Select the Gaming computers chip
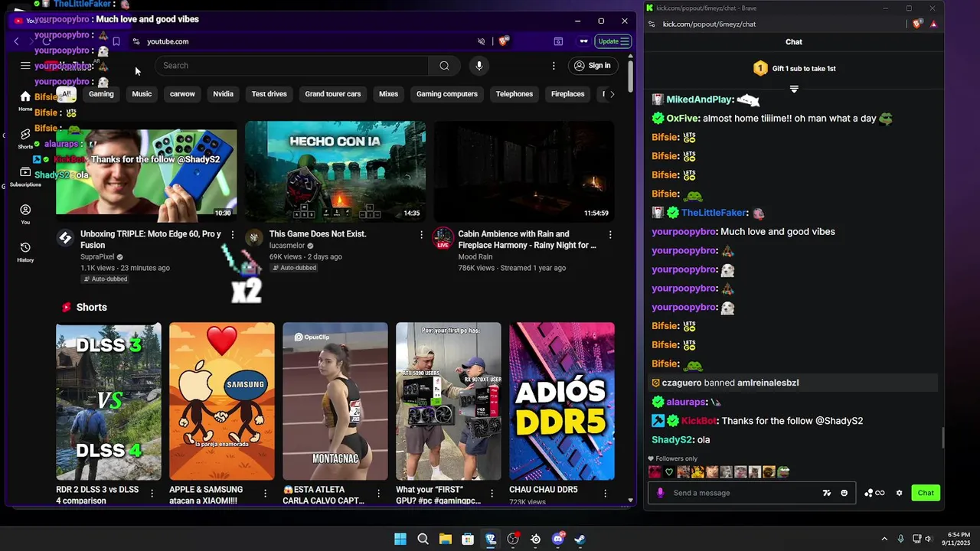Screen dimensions: 980x551 pyautogui.click(x=447, y=94)
